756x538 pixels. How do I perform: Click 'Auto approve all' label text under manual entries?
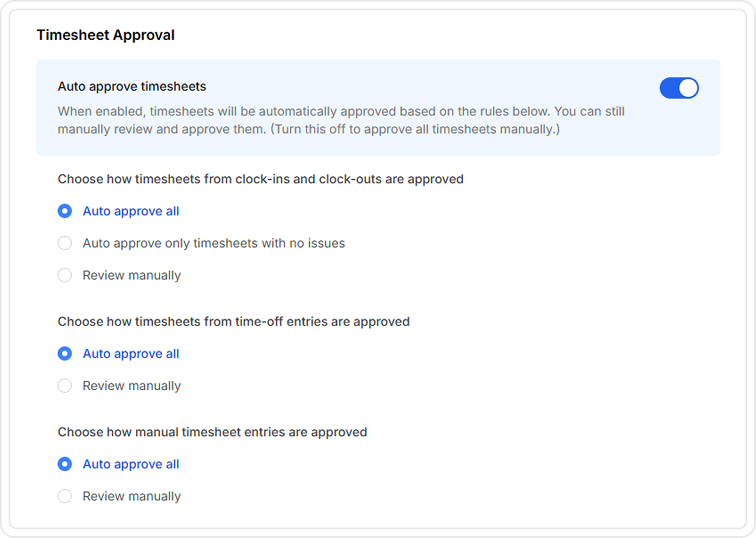[131, 464]
